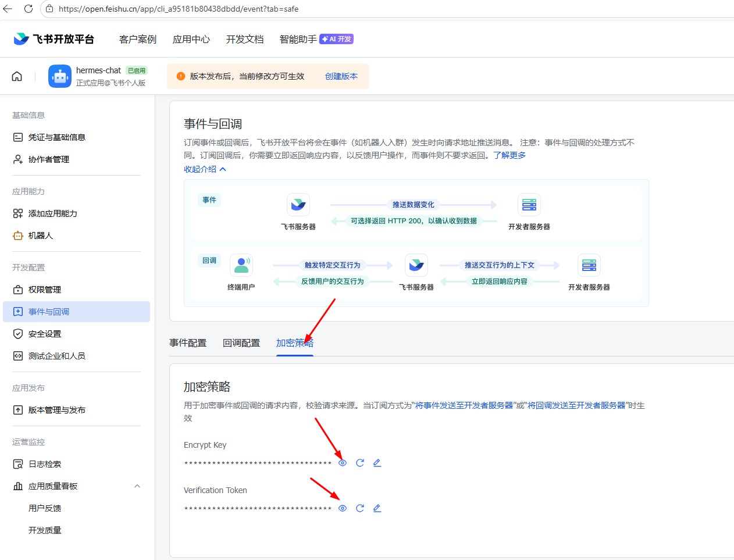
Task: Click the 协作者管理 person icon
Action: 18,159
